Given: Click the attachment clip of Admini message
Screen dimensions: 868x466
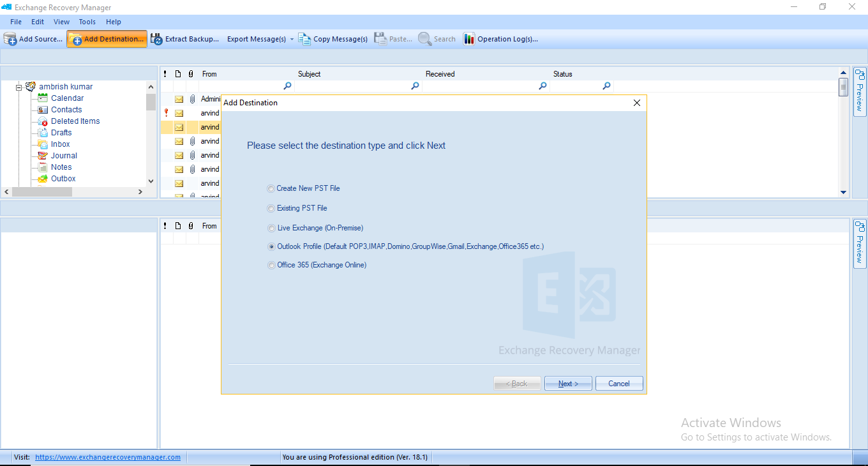Looking at the screenshot, I should pyautogui.click(x=192, y=99).
